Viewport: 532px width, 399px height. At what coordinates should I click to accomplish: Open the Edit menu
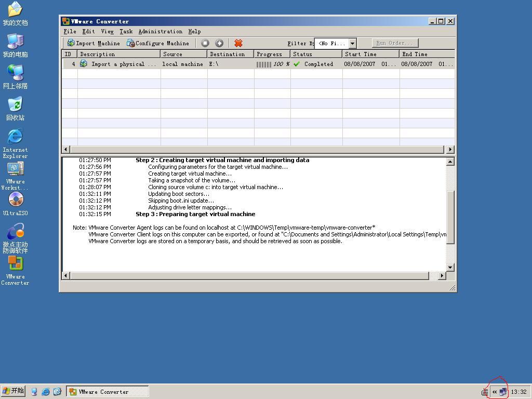coord(88,31)
